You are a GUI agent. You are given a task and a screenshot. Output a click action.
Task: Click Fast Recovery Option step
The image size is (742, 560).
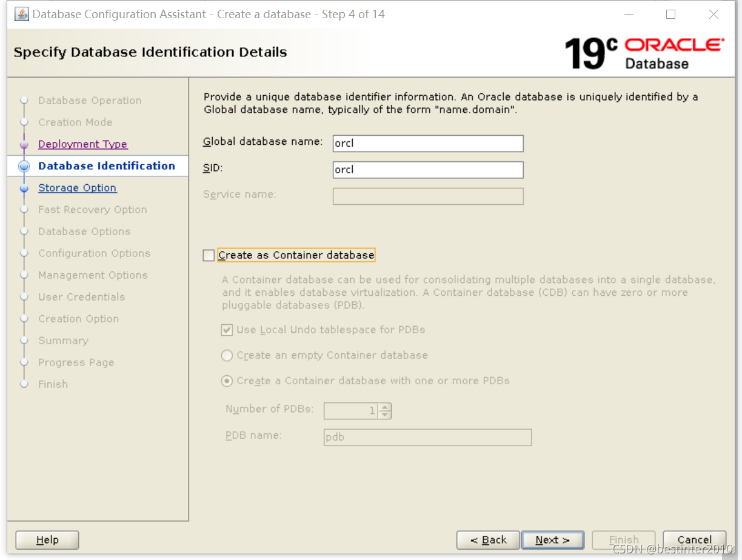[92, 210]
